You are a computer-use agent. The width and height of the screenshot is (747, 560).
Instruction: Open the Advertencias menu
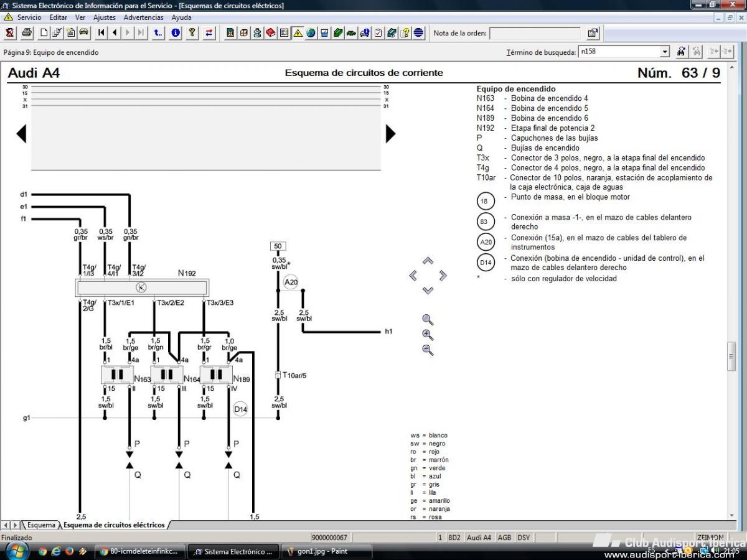click(144, 17)
